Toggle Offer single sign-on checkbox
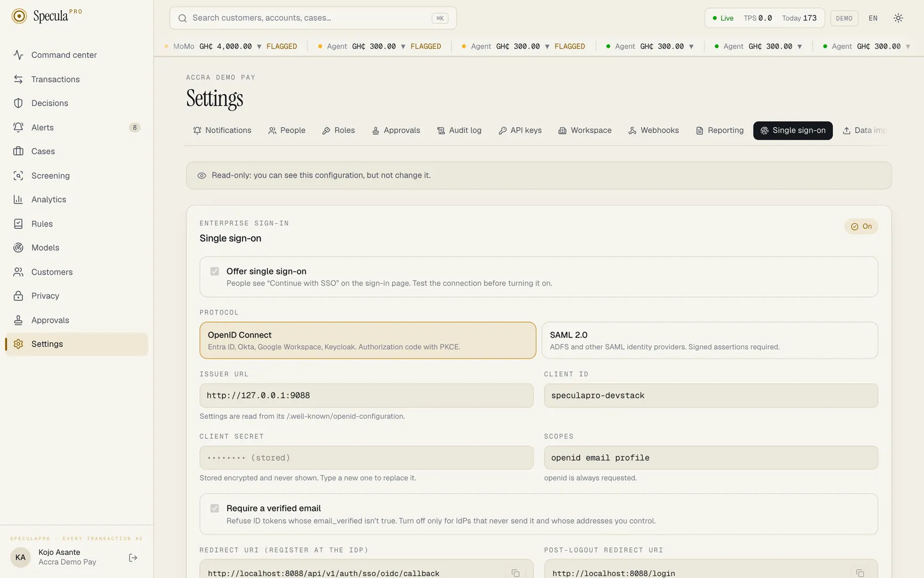The width and height of the screenshot is (924, 578). pos(215,271)
